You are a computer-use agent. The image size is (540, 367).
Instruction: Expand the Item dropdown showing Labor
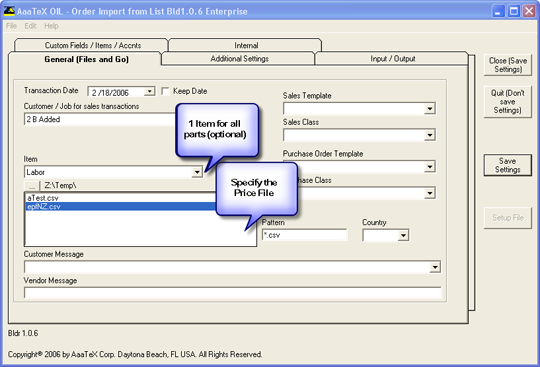point(197,172)
